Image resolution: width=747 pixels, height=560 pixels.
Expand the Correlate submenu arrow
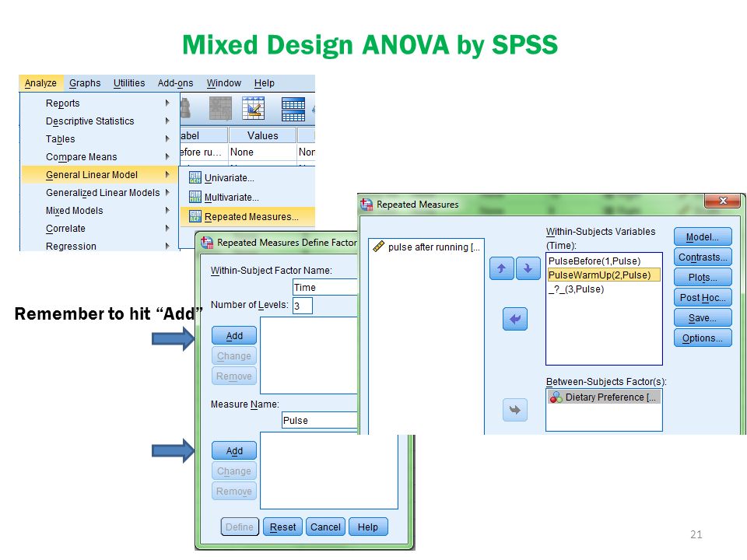pos(167,228)
